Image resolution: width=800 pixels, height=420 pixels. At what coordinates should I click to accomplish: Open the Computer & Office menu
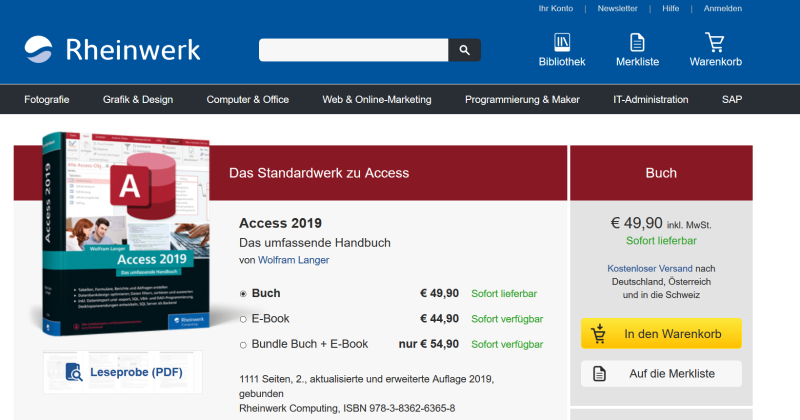click(247, 100)
